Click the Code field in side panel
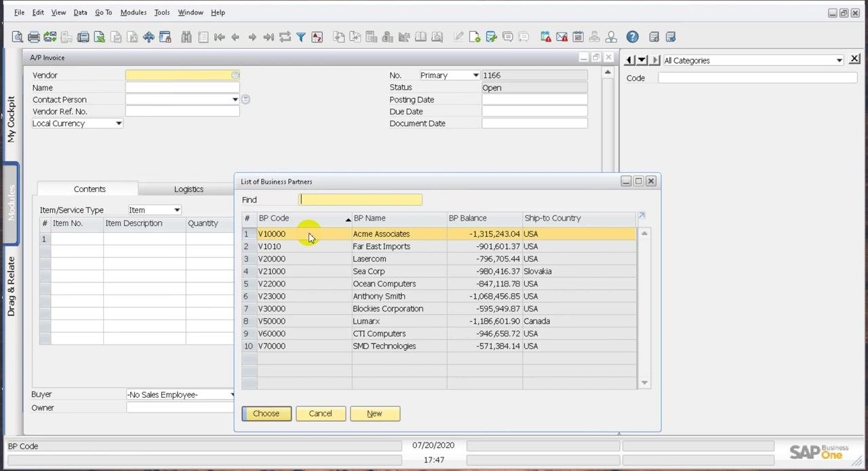This screenshot has height=471, width=868. [757, 78]
